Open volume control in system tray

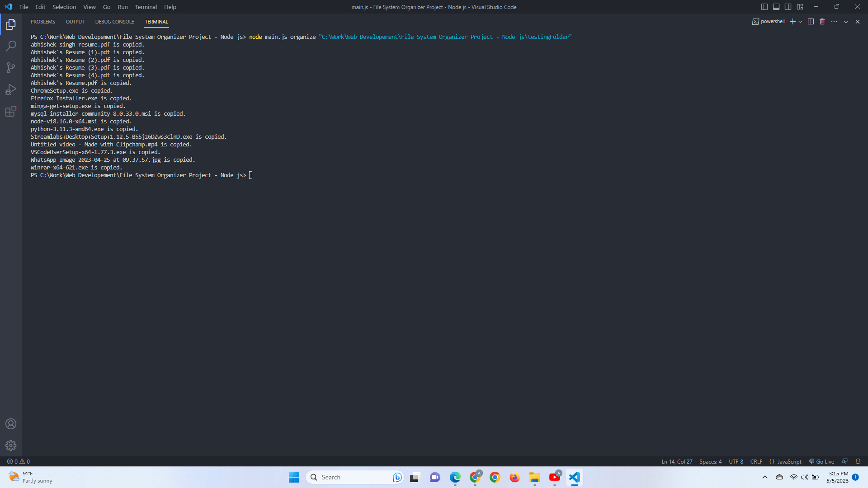pyautogui.click(x=805, y=477)
